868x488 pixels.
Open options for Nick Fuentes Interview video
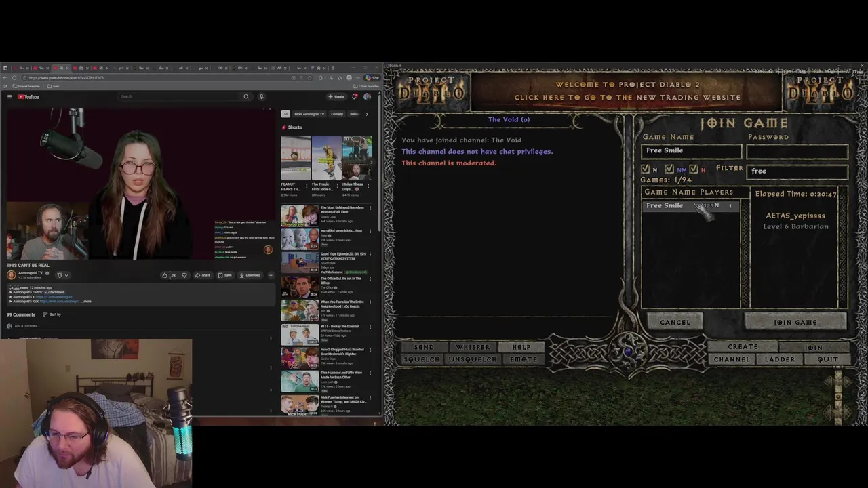tap(370, 397)
